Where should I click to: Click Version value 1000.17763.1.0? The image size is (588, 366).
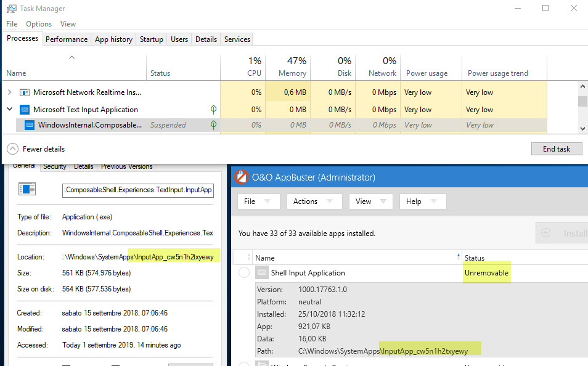322,290
